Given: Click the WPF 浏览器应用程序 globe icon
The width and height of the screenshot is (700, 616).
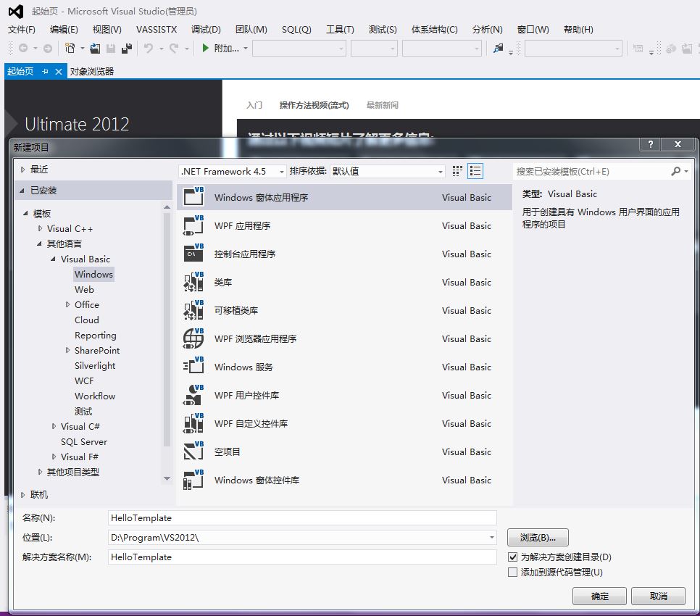Looking at the screenshot, I should pos(193,338).
